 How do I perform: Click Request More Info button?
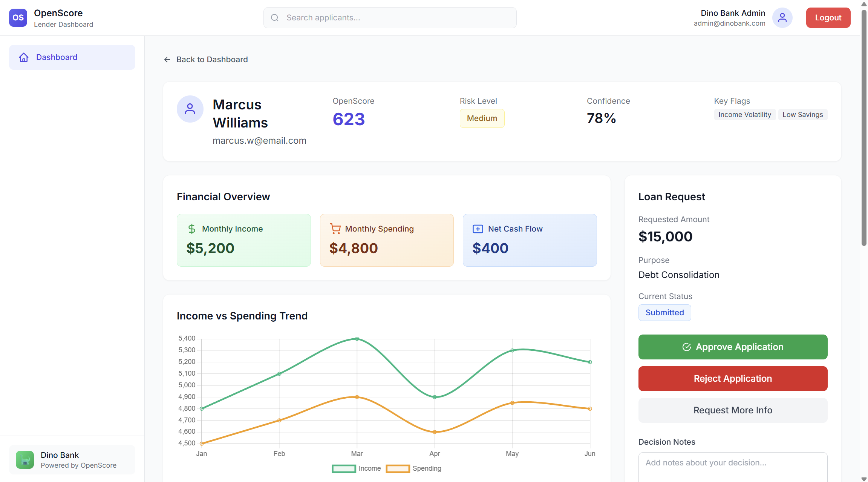(x=733, y=410)
